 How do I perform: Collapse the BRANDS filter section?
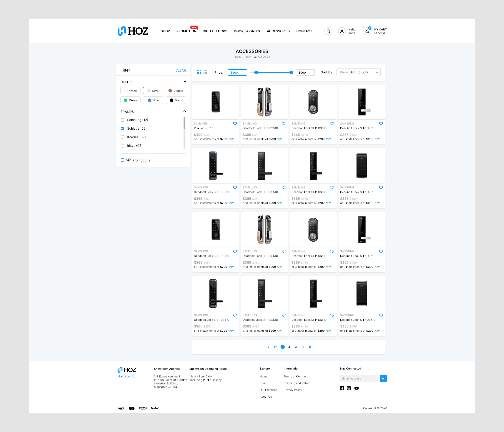pyautogui.click(x=185, y=111)
